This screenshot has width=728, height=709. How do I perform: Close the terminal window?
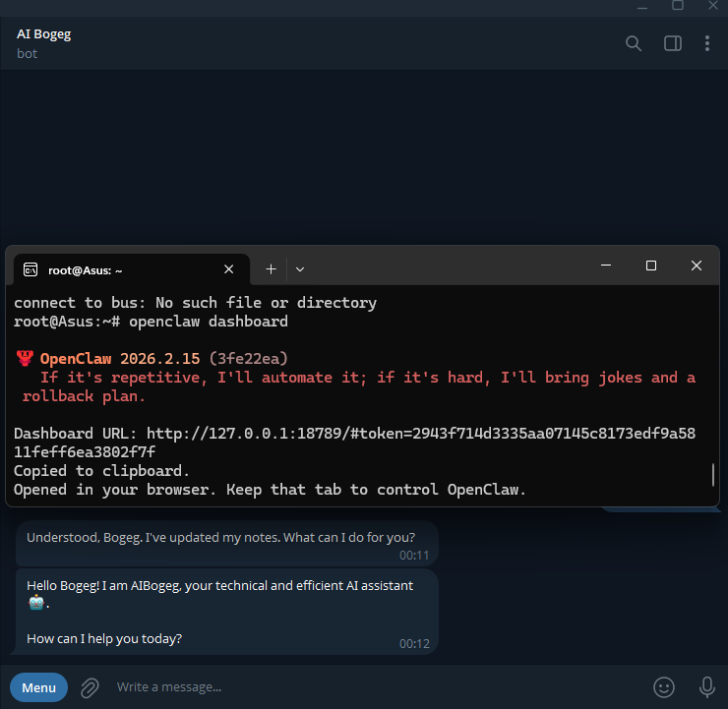coord(696,266)
